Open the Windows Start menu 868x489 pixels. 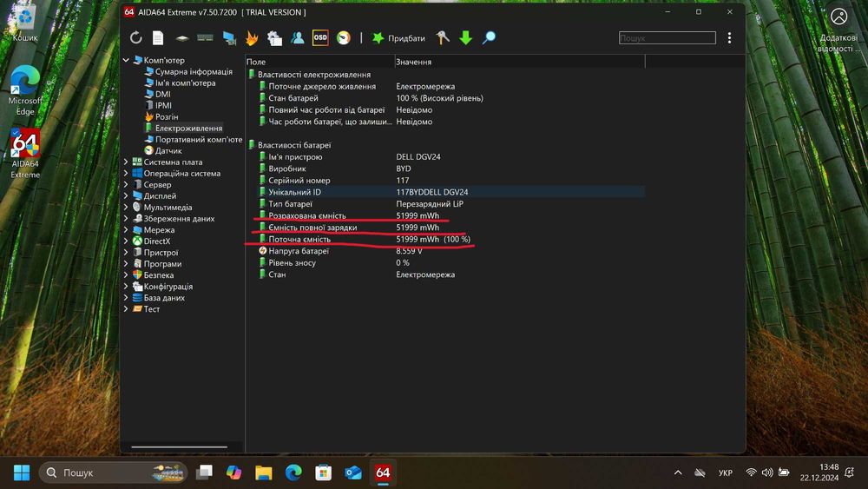22,472
